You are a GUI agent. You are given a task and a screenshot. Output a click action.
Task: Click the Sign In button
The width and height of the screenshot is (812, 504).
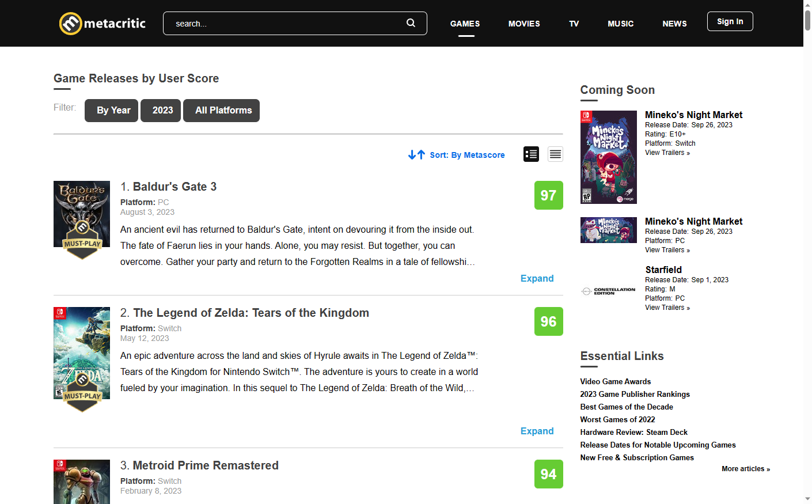pos(730,21)
